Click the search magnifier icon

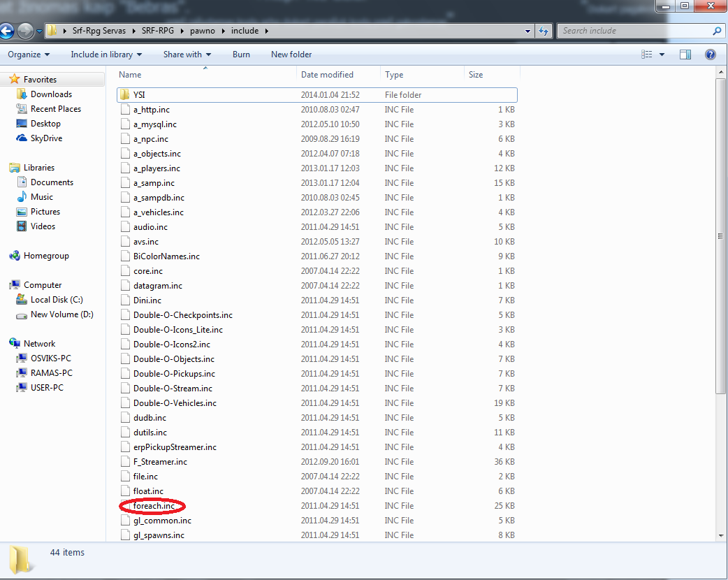tap(717, 31)
